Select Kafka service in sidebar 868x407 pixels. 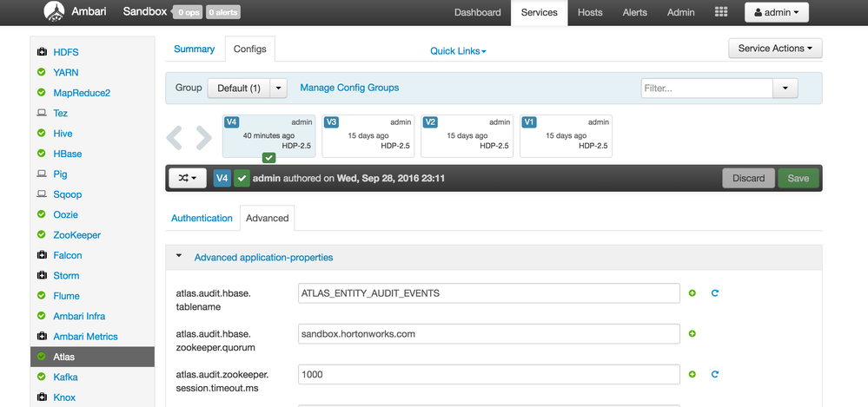pyautogui.click(x=65, y=377)
